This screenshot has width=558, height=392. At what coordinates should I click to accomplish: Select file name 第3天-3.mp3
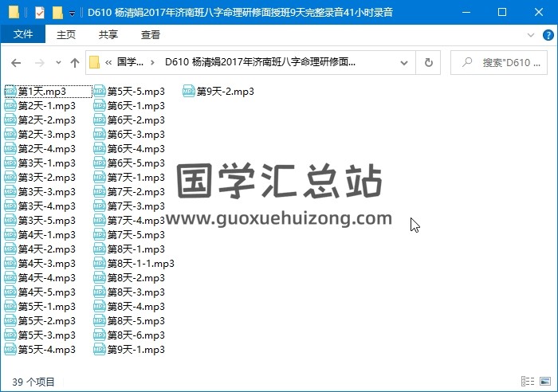pos(46,192)
